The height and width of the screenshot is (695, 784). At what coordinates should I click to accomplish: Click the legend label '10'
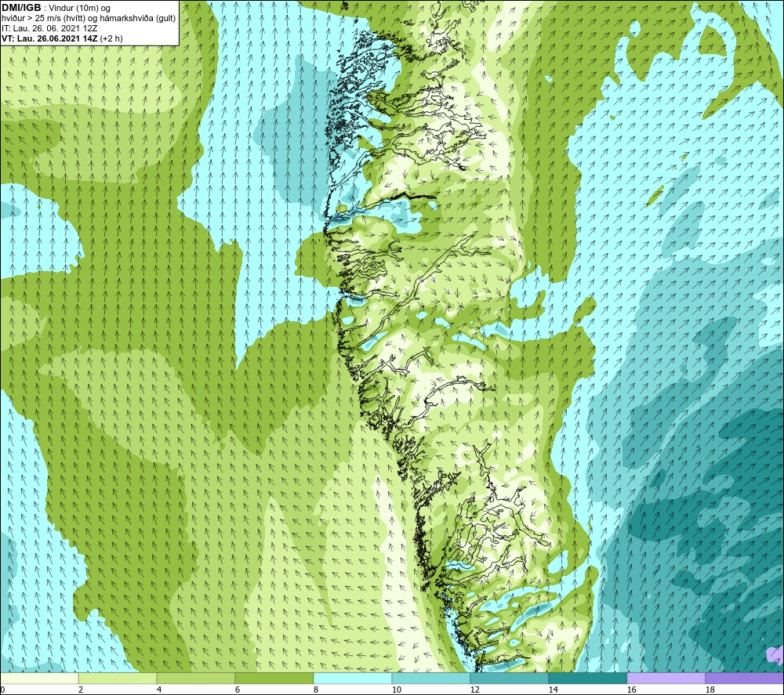click(396, 690)
